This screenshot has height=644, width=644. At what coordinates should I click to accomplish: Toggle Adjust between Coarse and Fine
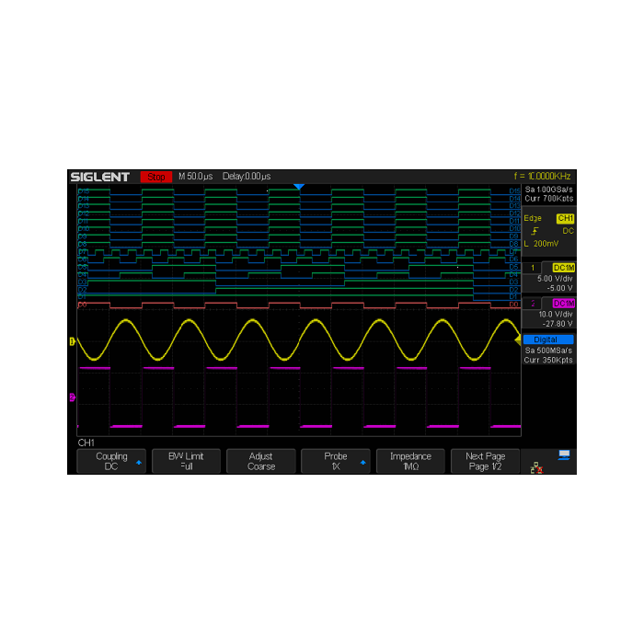261,461
